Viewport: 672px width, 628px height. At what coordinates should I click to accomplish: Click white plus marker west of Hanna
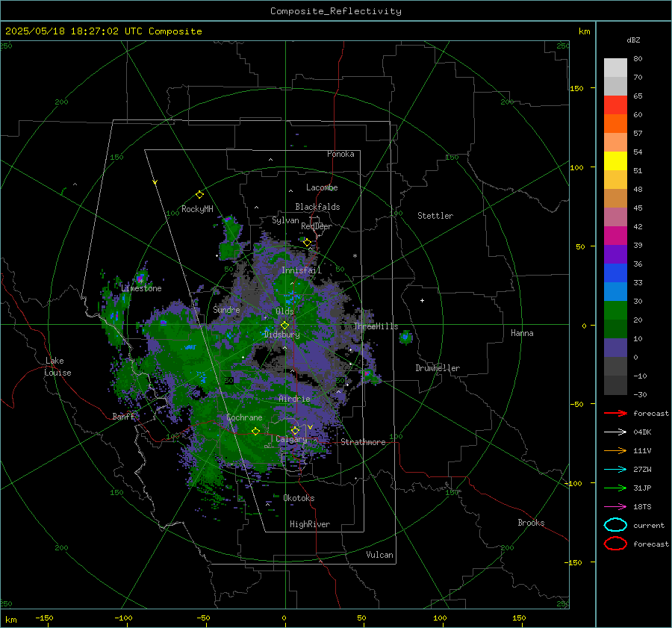(x=422, y=300)
